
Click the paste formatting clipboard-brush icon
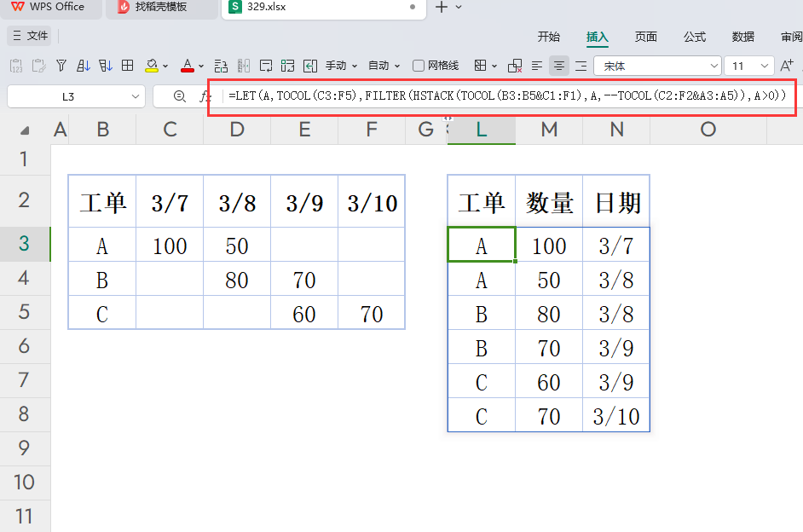38,66
